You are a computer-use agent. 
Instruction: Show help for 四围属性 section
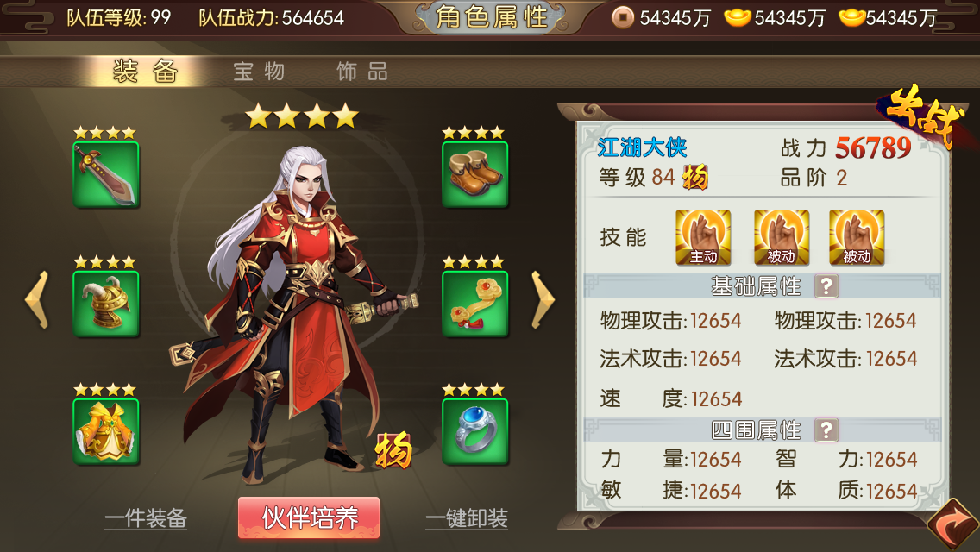point(826,430)
